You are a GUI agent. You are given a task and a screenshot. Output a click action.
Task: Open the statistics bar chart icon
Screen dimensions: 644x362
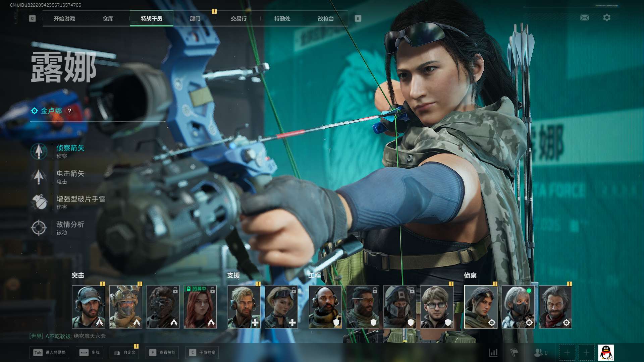coord(493,352)
